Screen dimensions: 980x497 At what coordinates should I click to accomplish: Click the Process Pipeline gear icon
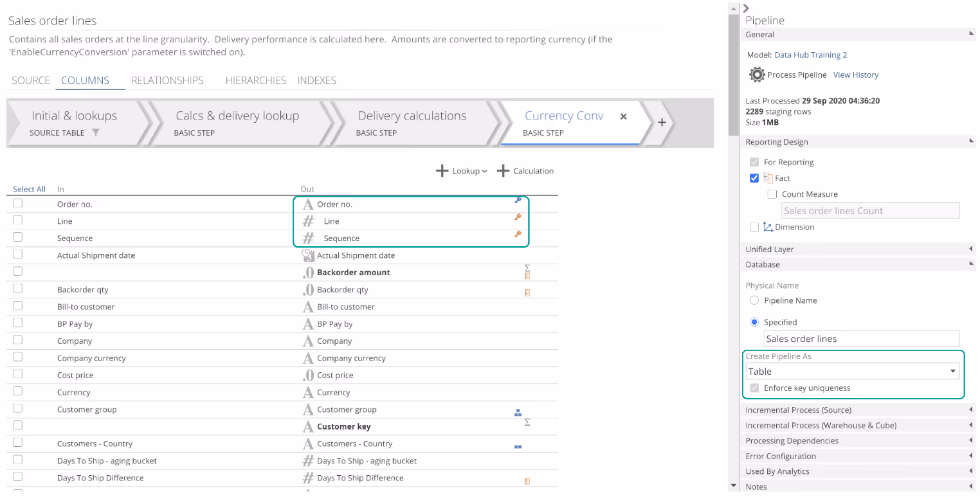(x=756, y=75)
